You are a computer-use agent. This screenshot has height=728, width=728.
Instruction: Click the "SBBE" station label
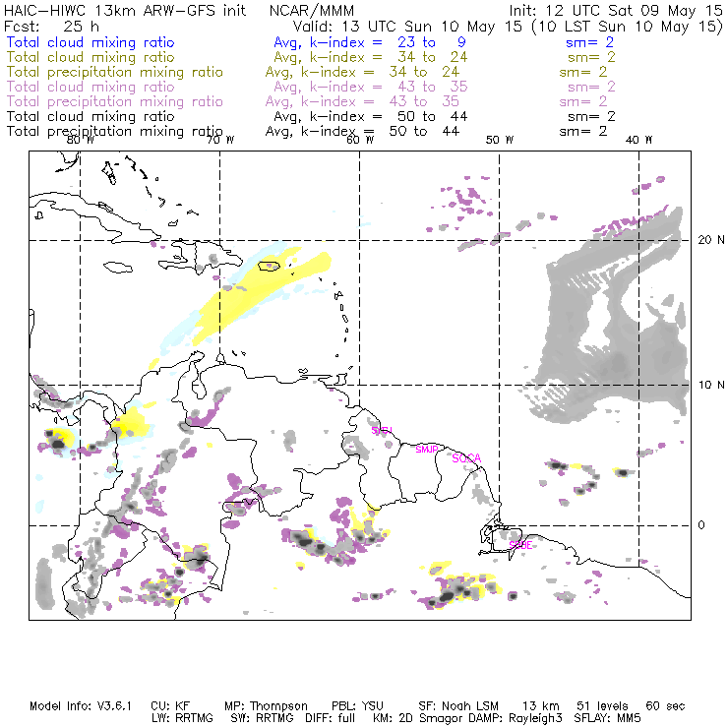pos(520,545)
